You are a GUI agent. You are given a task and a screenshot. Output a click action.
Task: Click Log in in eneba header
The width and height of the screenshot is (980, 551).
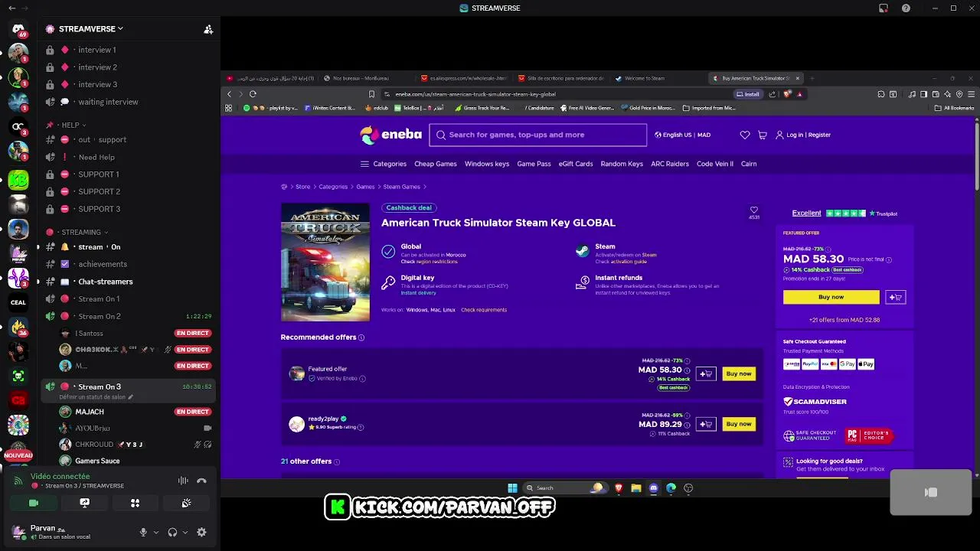tap(795, 135)
